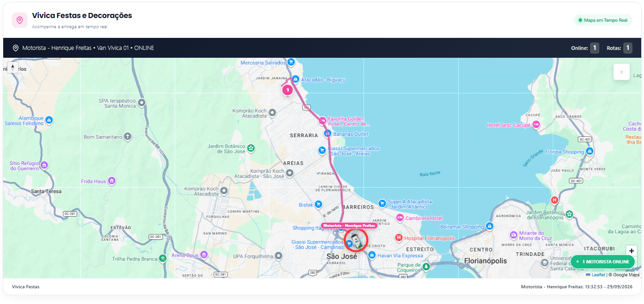
Task: Click the 1 Motorista Online button
Action: tap(602, 261)
